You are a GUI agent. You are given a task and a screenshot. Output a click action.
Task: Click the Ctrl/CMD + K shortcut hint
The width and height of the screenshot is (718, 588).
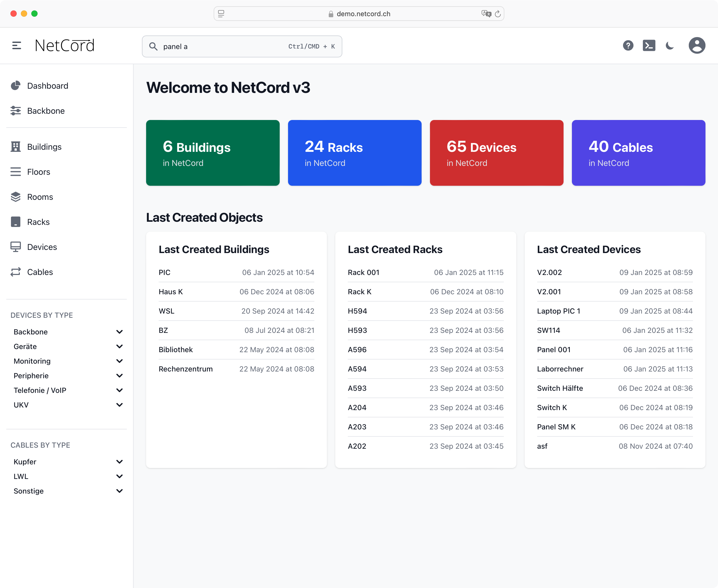point(312,46)
